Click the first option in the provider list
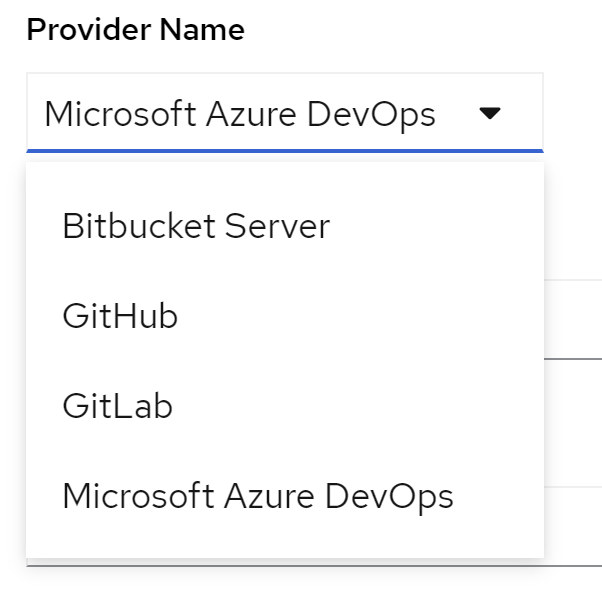 point(196,226)
